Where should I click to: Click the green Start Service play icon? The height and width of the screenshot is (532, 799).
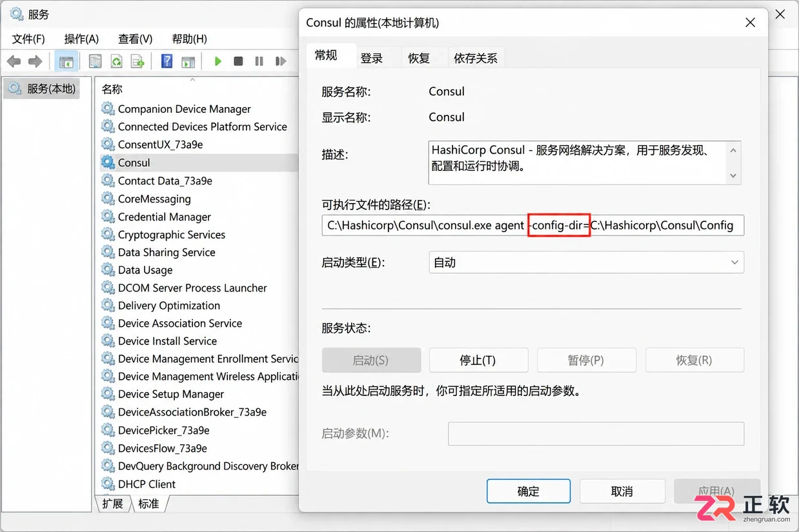pos(217,61)
